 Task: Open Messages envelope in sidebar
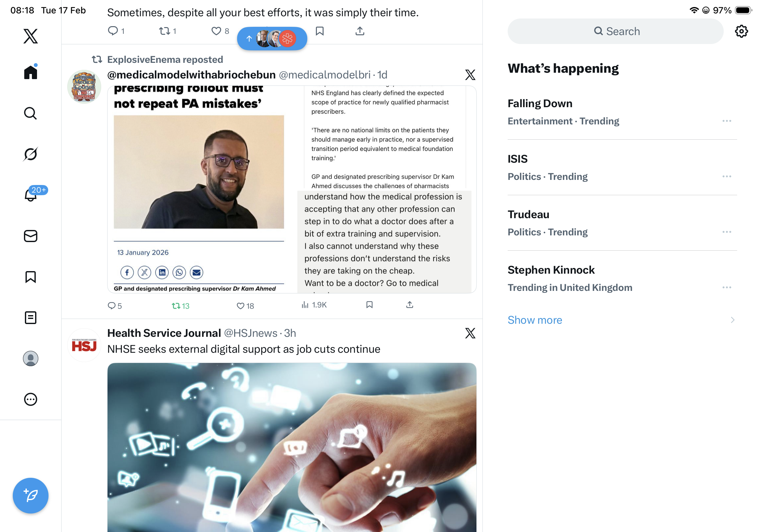coord(31,236)
